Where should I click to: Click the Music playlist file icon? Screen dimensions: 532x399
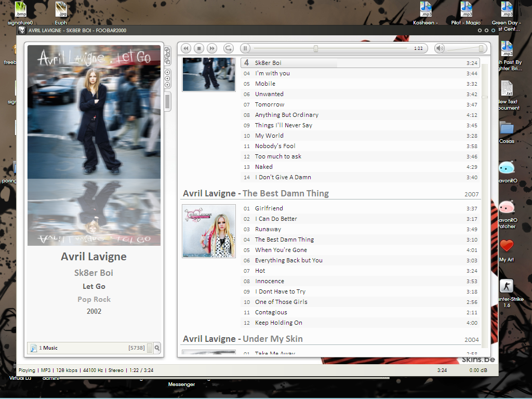pos(34,348)
